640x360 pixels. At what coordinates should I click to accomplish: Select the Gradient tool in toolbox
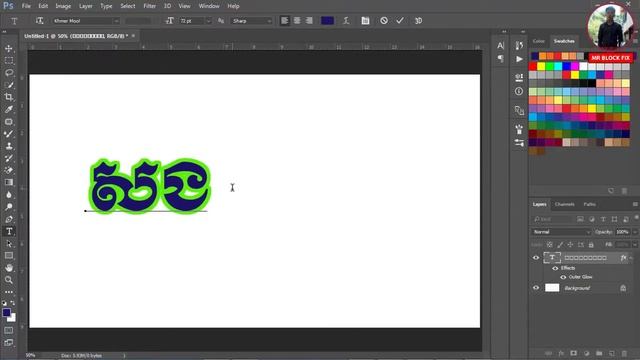tap(9, 182)
